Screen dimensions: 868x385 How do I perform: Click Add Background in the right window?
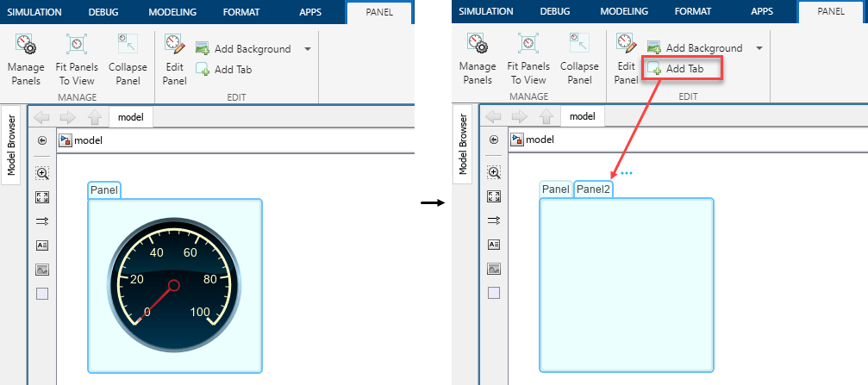coord(695,48)
